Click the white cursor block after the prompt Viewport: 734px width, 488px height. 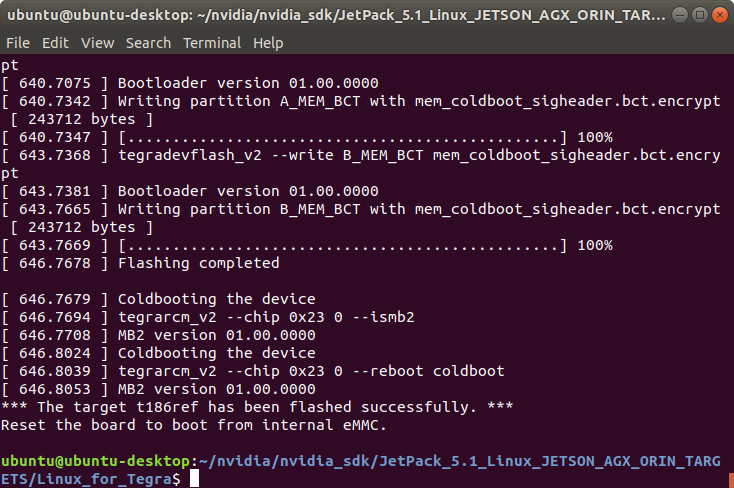point(194,479)
